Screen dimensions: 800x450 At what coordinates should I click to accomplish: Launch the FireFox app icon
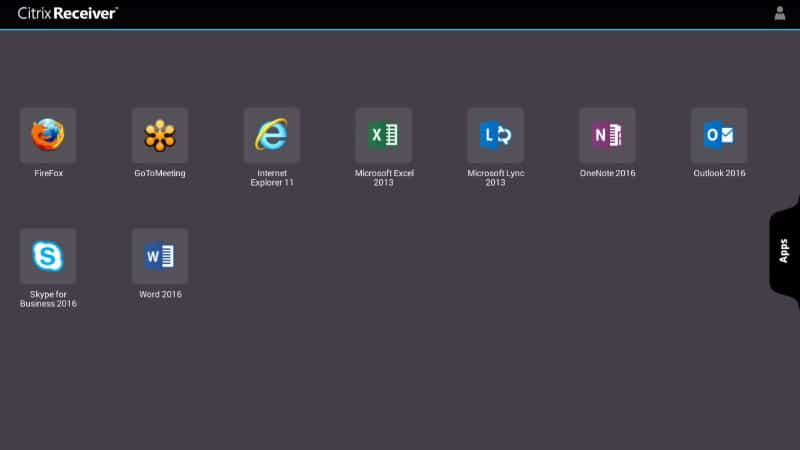(x=48, y=135)
